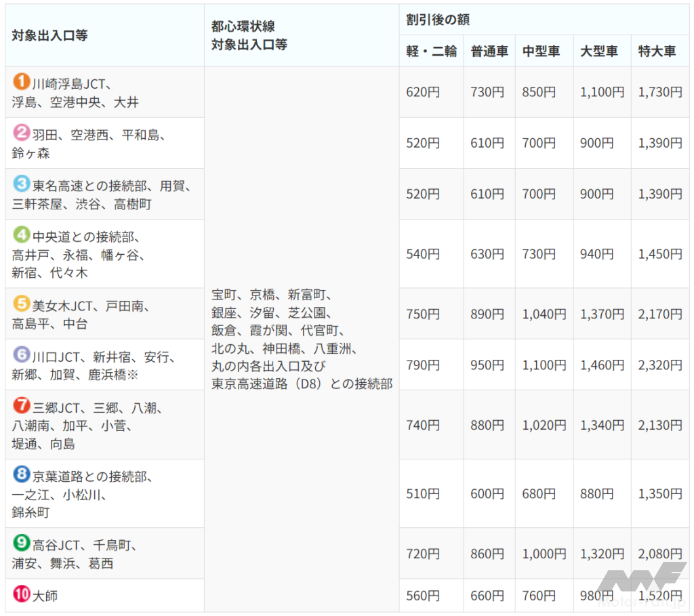Screen dimensions: 694x616
Task: Click the green number 4 circle icon
Action: coord(21,235)
